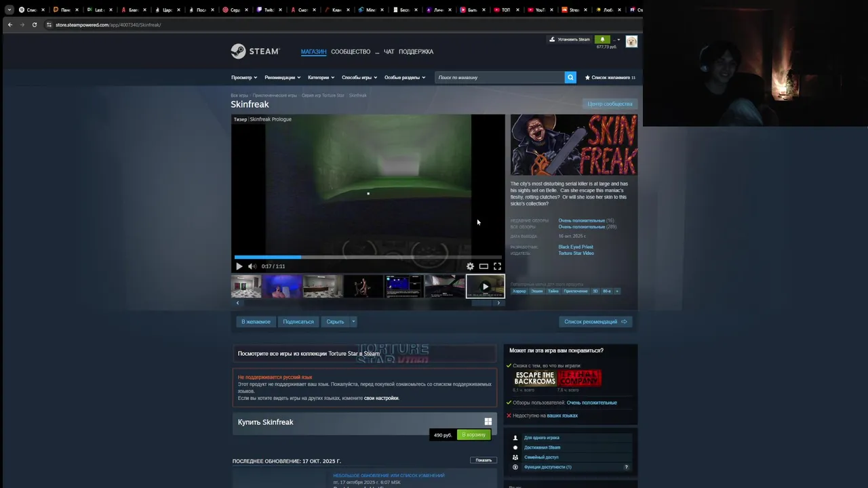This screenshot has height=488, width=868.
Task: Click the store search magnifier button
Action: point(570,77)
